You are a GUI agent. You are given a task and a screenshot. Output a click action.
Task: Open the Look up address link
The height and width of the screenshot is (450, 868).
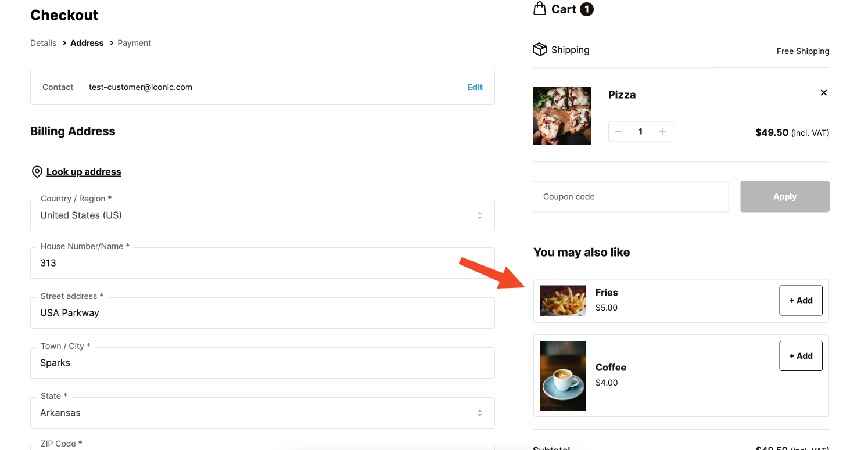click(x=84, y=171)
